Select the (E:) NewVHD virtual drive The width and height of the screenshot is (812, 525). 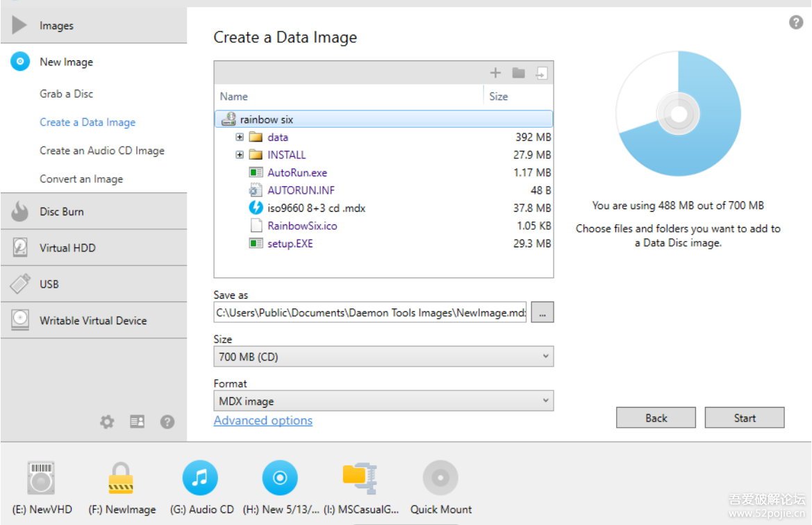(x=42, y=488)
